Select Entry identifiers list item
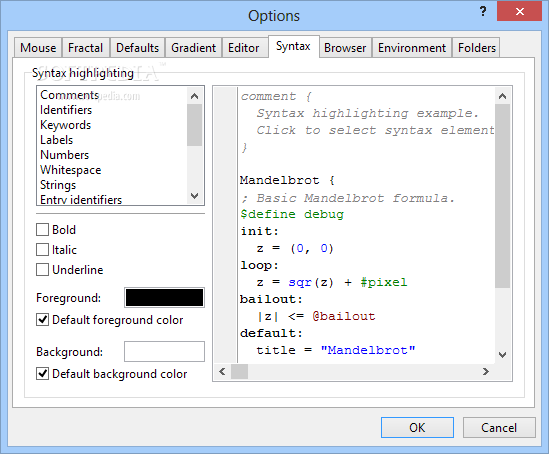The width and height of the screenshot is (549, 454). [x=112, y=200]
